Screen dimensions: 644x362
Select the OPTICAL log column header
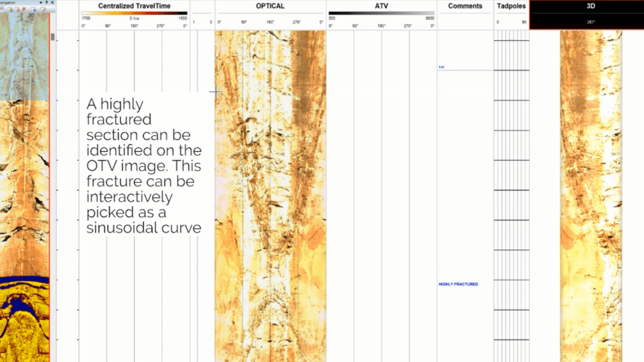(x=270, y=6)
